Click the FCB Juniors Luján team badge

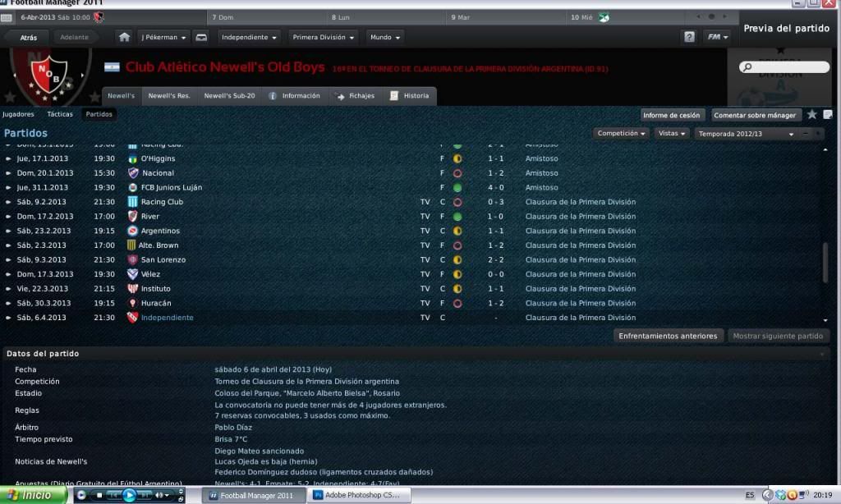[132, 188]
